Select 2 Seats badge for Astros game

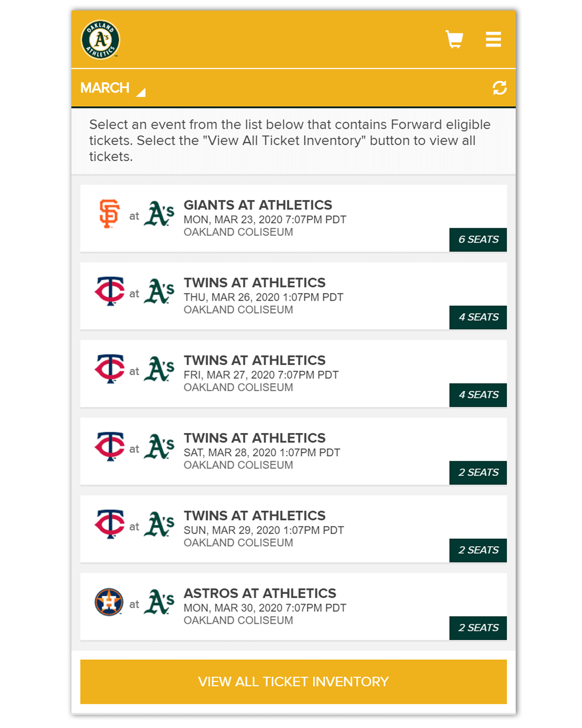click(478, 628)
